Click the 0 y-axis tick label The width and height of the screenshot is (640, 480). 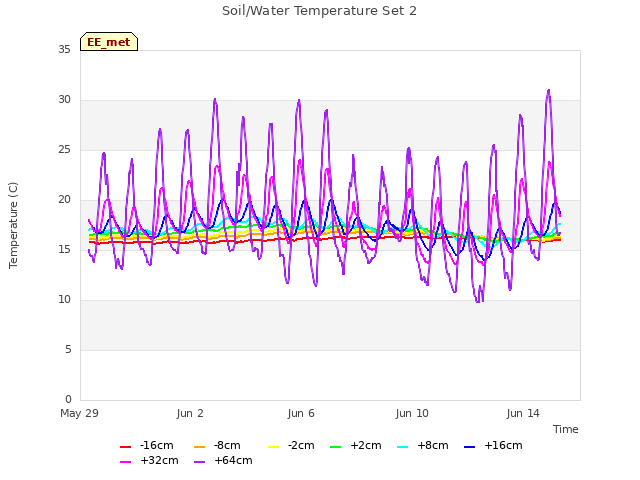[68, 399]
